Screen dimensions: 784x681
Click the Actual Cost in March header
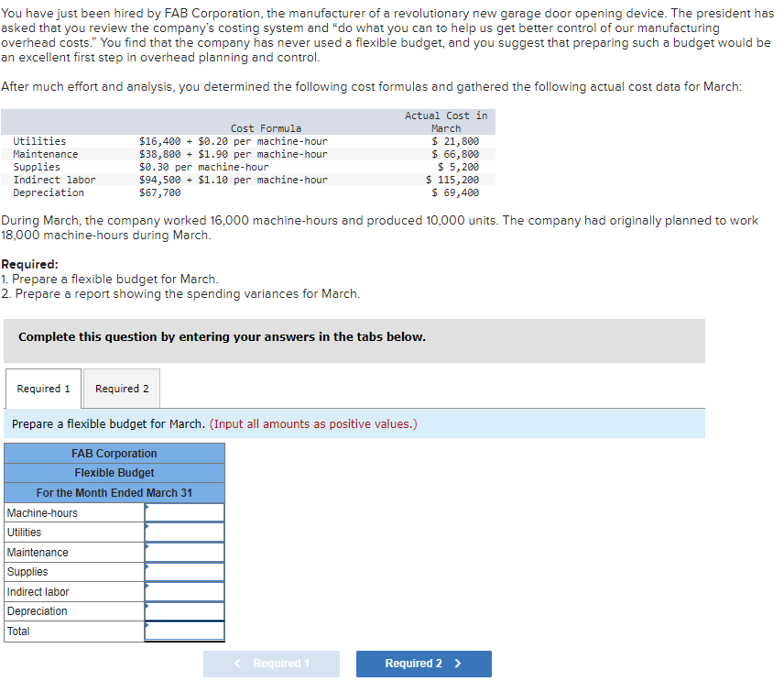click(446, 122)
